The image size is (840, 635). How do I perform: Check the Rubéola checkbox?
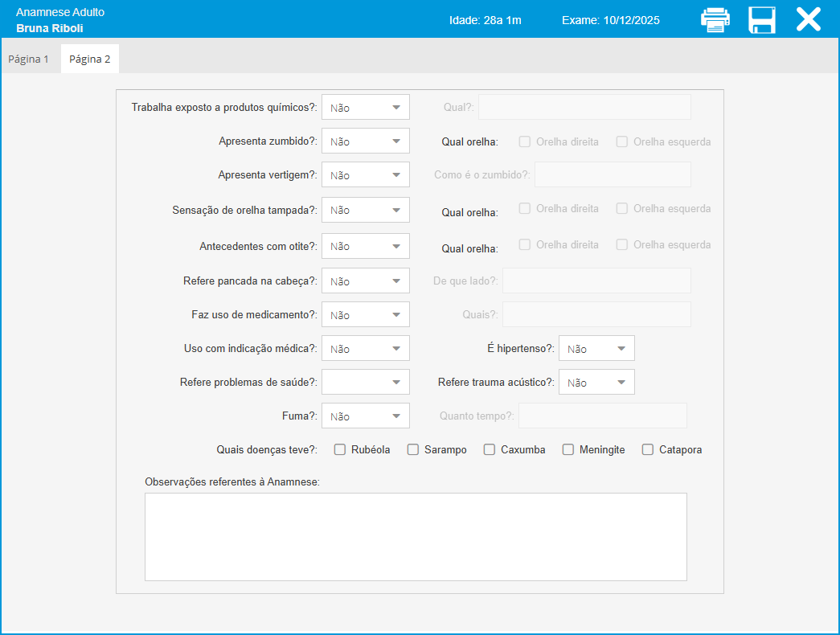tap(340, 450)
